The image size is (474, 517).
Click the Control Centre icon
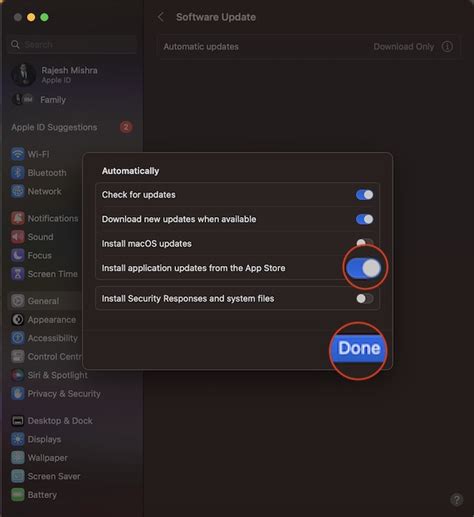click(x=18, y=356)
